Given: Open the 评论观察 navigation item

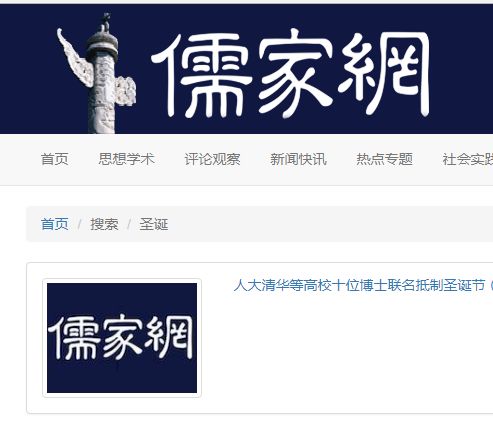Looking at the screenshot, I should [212, 159].
